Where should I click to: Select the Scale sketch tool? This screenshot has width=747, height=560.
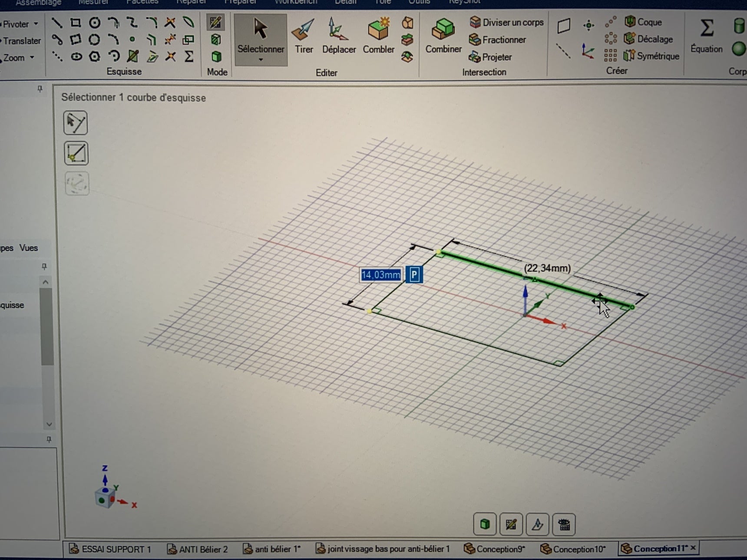pos(188,40)
